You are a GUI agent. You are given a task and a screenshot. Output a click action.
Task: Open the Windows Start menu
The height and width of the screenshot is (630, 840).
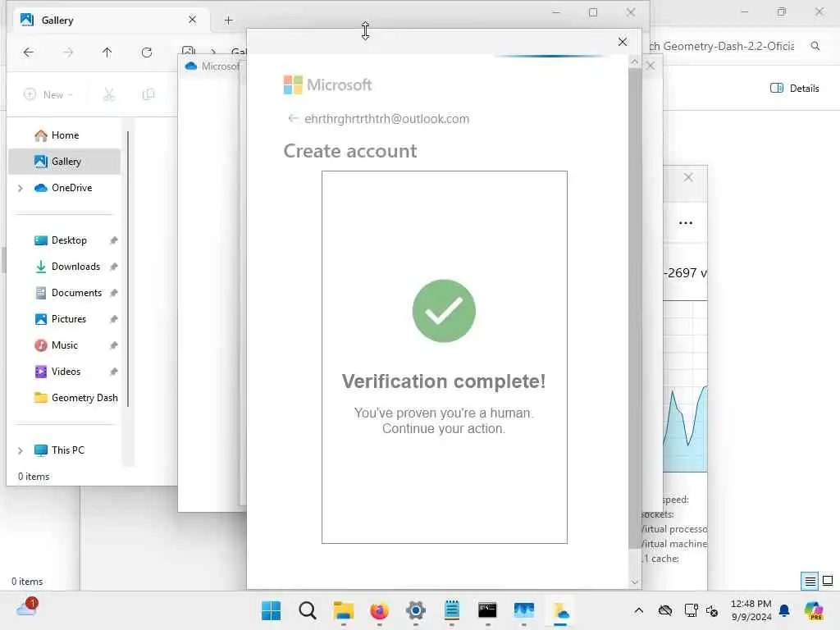pos(271,610)
